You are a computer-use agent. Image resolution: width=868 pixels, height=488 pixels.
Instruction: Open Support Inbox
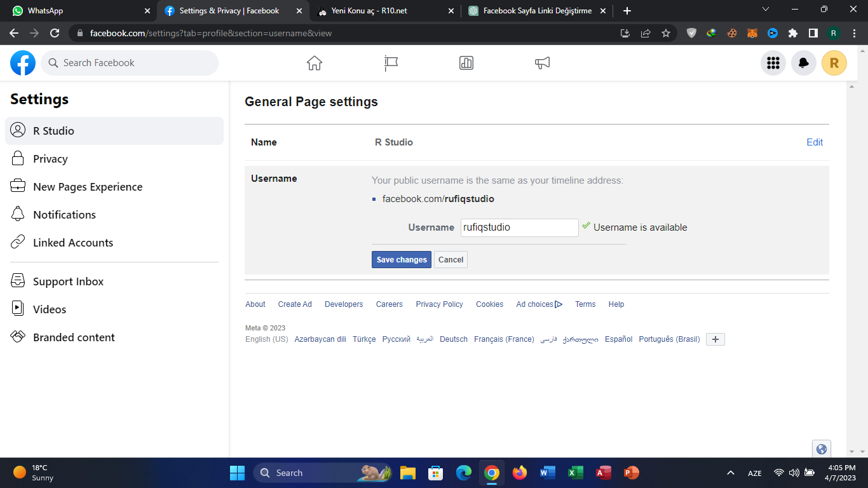(114, 281)
